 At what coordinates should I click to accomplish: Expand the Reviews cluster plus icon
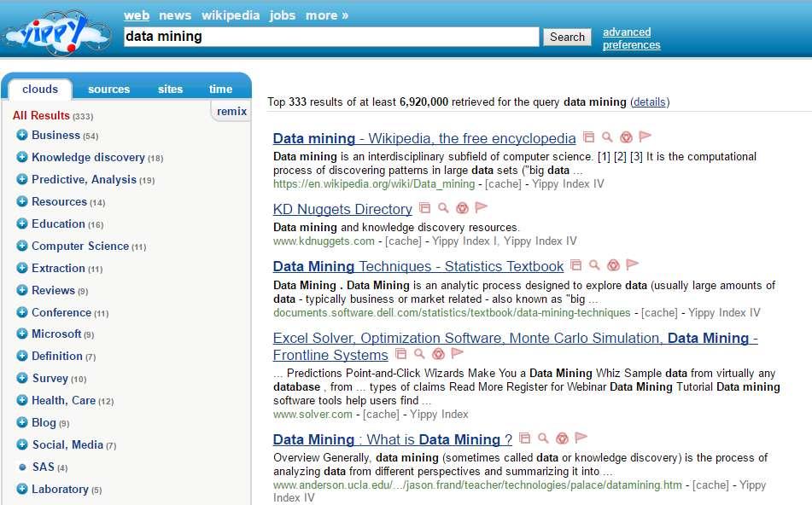coord(21,290)
